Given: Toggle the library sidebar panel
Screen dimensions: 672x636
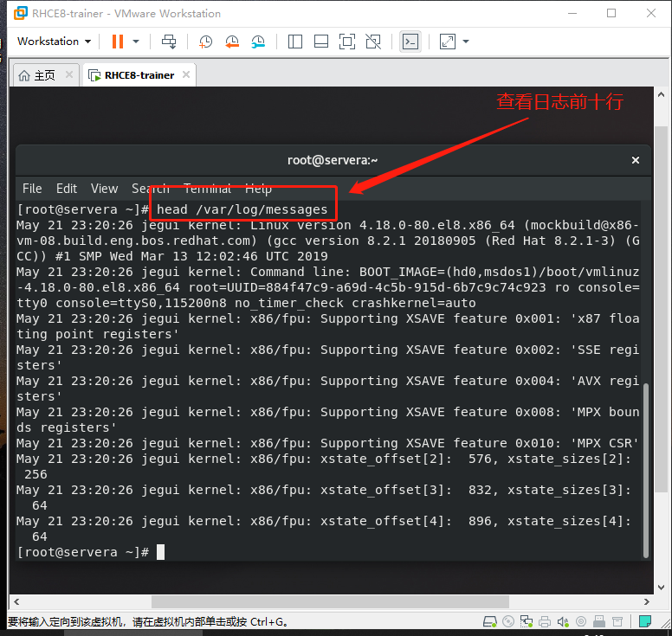Looking at the screenshot, I should pyautogui.click(x=294, y=42).
